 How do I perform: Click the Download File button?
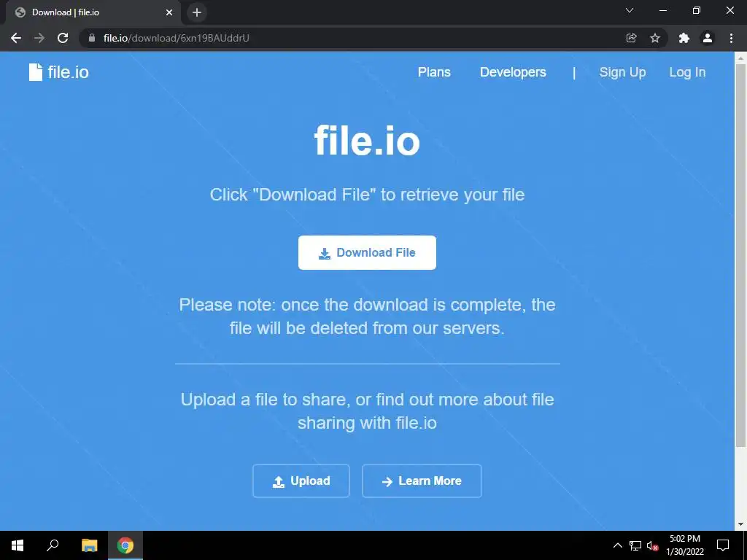[x=367, y=252]
